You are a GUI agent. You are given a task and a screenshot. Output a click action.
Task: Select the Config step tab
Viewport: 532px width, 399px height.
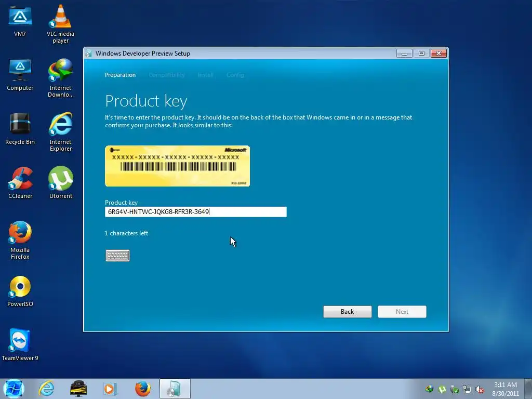coord(235,75)
